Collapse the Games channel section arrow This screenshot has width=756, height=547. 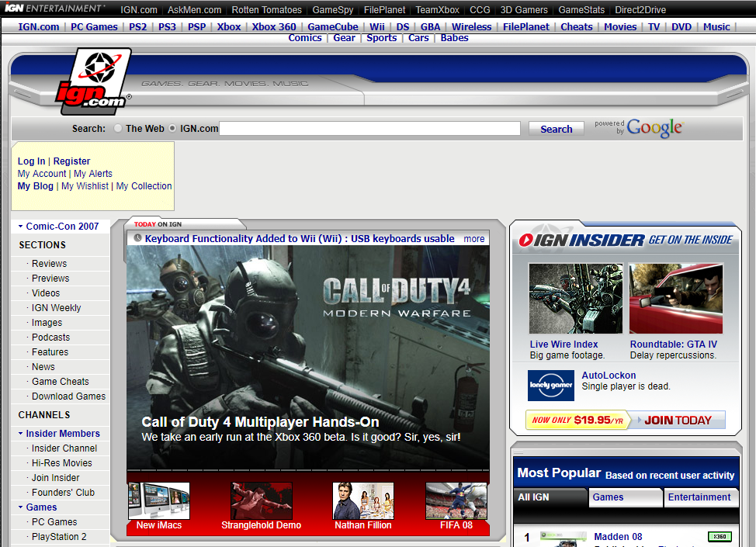click(x=20, y=507)
